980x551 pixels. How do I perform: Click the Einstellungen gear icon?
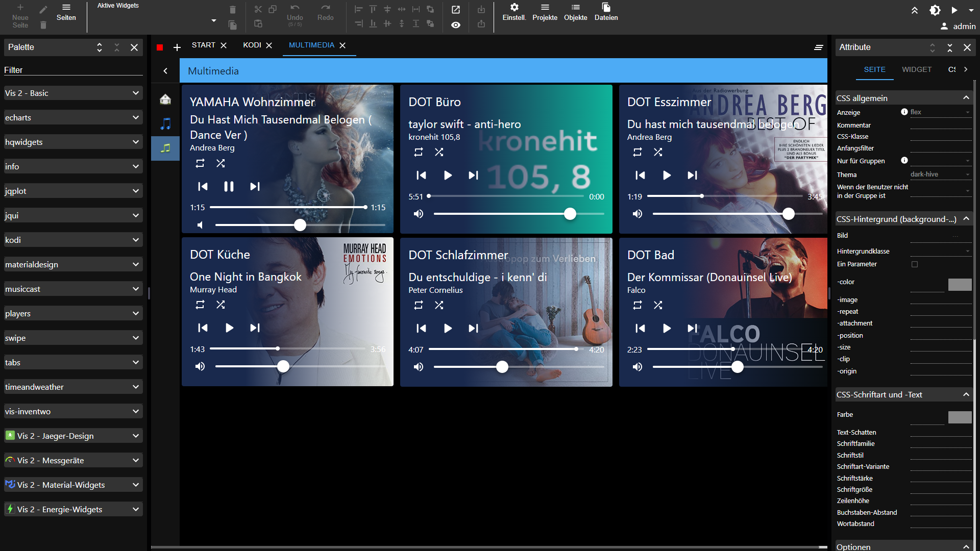[x=513, y=8]
